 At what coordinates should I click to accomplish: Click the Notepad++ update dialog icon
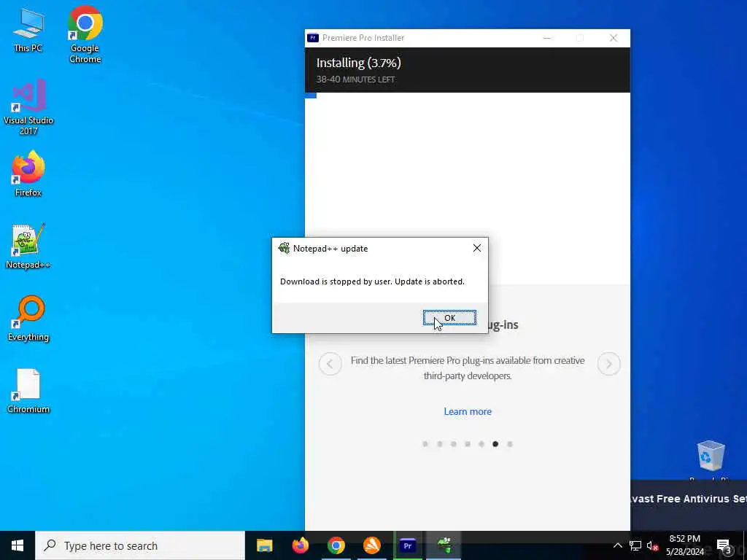pyautogui.click(x=284, y=248)
